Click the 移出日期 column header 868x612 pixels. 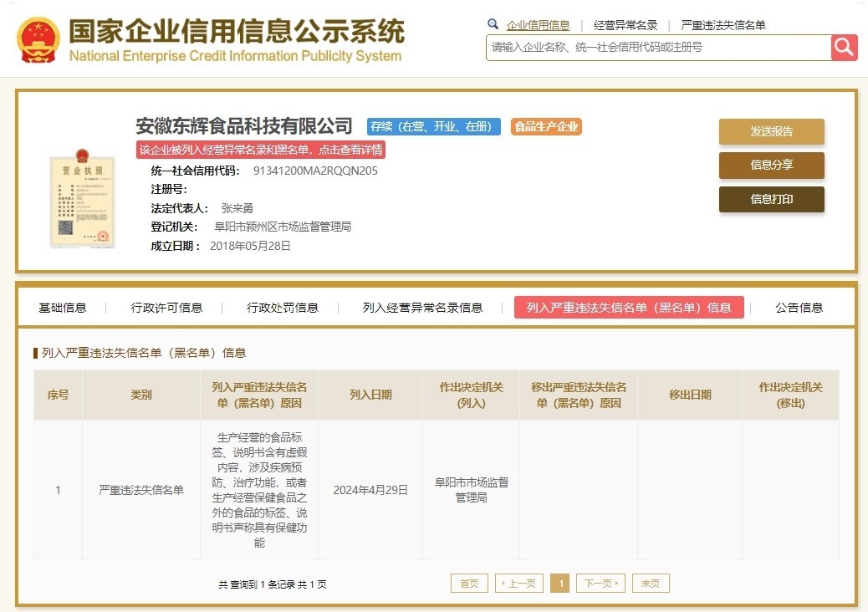690,395
